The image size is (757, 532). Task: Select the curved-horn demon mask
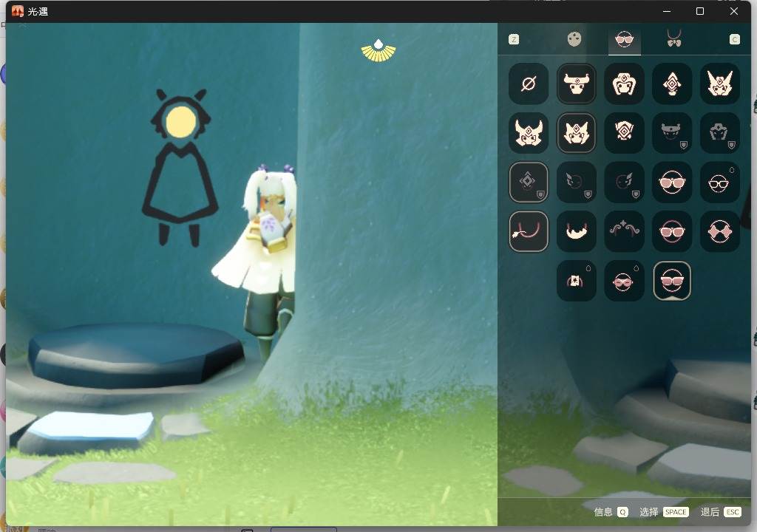528,133
